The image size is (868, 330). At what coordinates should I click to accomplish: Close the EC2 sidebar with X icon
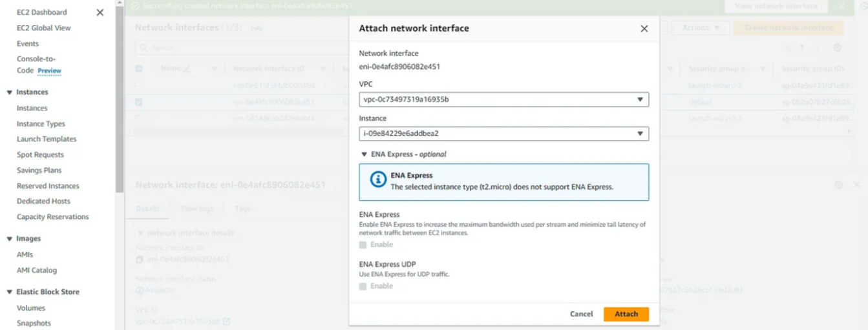pos(100,12)
